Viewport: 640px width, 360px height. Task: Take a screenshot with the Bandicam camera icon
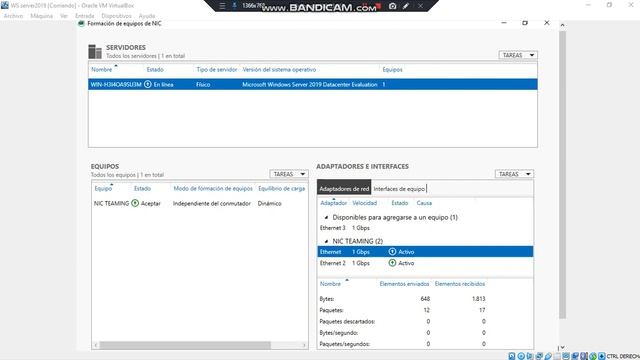point(392,6)
